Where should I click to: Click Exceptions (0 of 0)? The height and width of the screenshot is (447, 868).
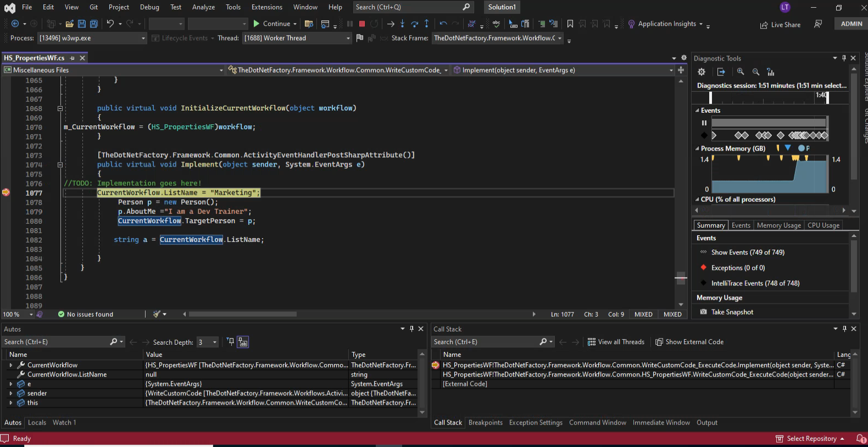(738, 268)
